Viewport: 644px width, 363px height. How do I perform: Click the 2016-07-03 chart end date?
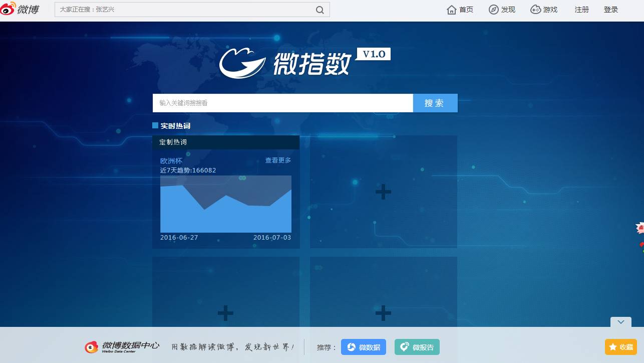(272, 238)
